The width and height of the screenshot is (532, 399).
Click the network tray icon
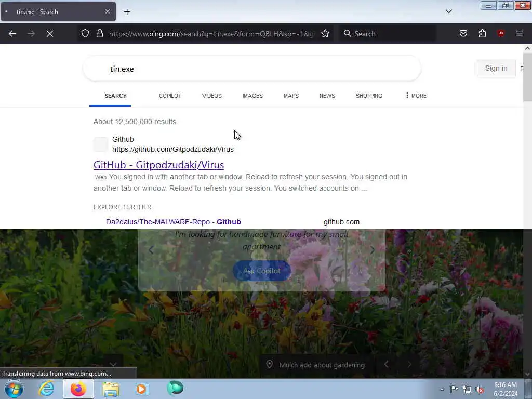tap(467, 390)
